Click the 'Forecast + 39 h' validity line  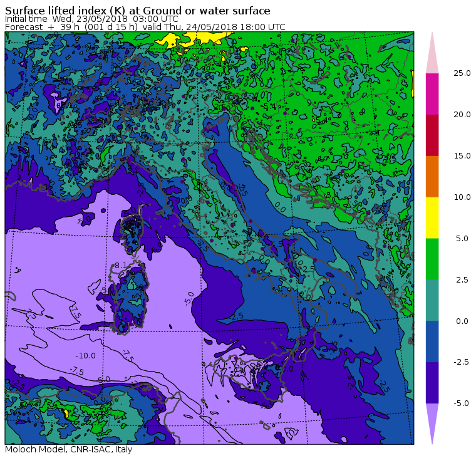point(145,27)
